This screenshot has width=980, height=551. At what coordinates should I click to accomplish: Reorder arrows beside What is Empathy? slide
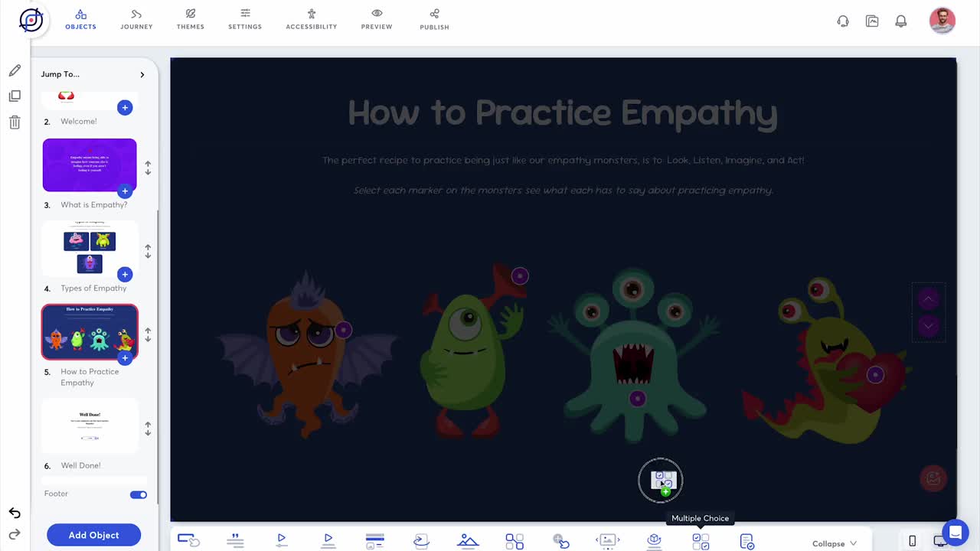pos(148,168)
